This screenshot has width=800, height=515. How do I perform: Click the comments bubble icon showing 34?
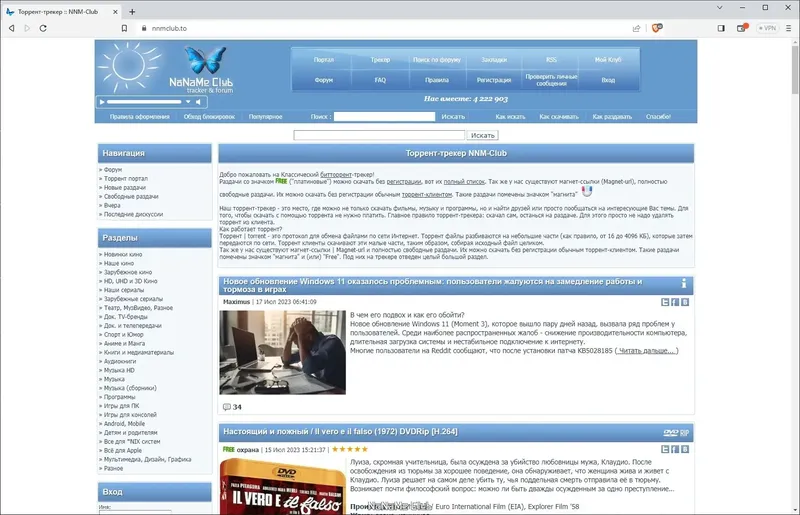click(227, 407)
